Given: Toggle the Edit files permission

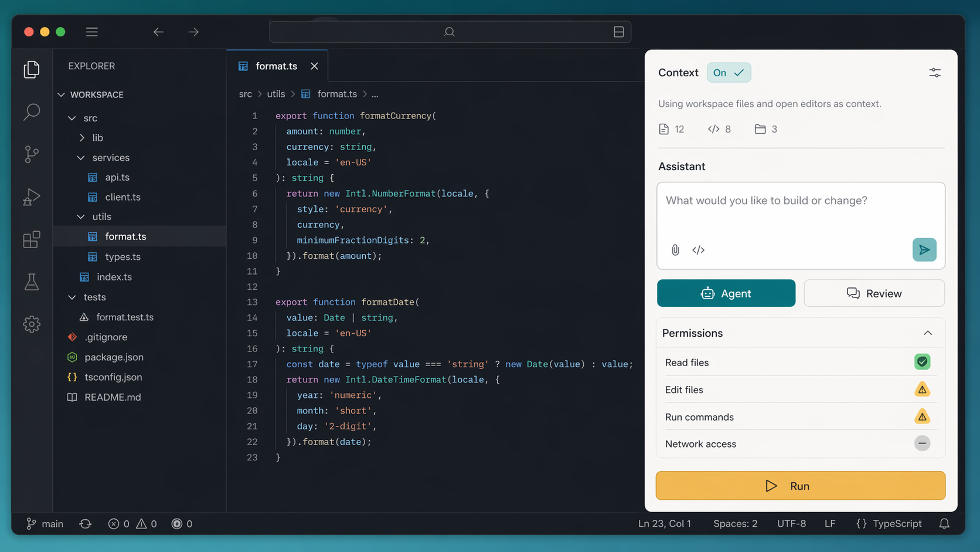Looking at the screenshot, I should [x=922, y=390].
